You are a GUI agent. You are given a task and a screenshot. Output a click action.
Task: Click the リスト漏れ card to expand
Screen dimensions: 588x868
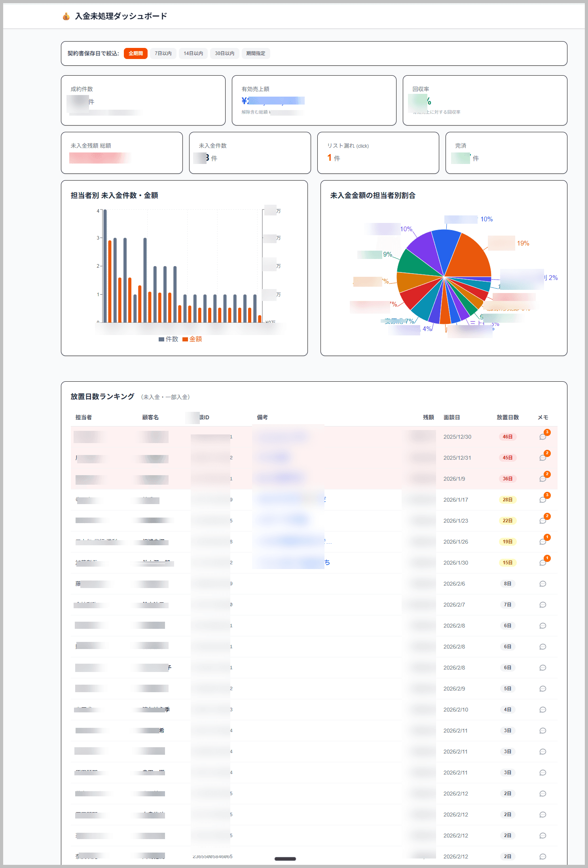tap(378, 153)
